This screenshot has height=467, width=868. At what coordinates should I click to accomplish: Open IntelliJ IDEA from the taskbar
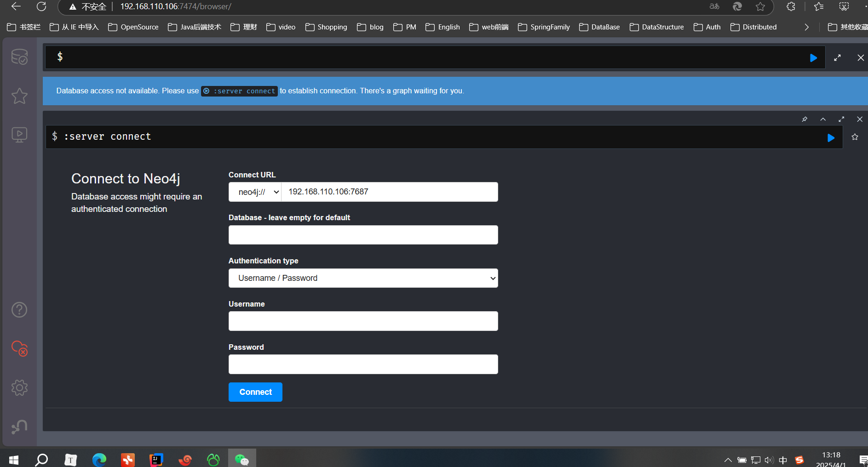156,459
